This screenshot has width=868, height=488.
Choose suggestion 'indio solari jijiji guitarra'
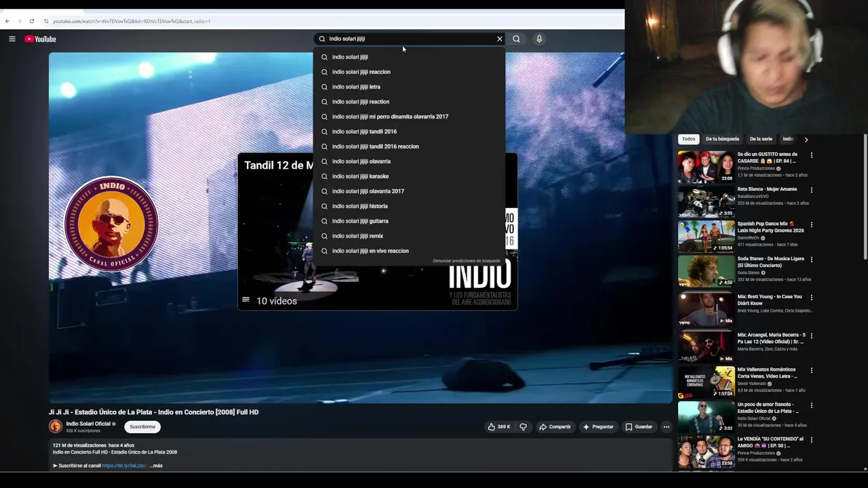(x=410, y=221)
